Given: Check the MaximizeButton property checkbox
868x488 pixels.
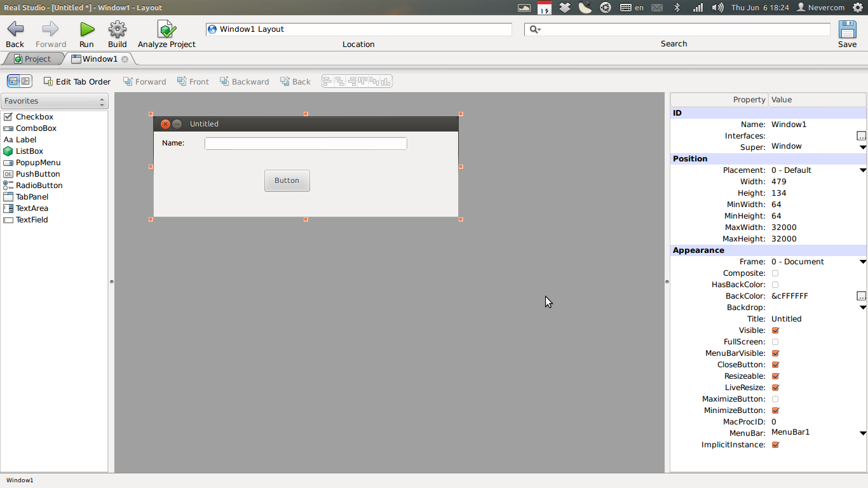Looking at the screenshot, I should tap(775, 399).
